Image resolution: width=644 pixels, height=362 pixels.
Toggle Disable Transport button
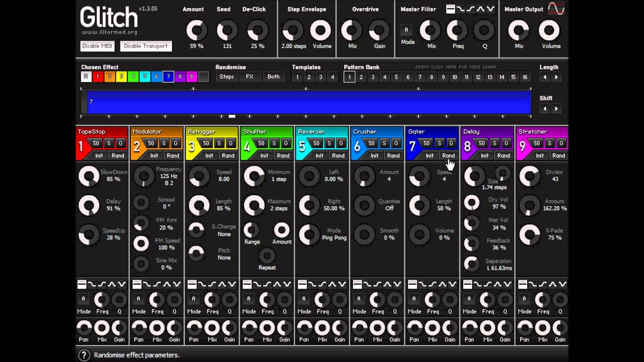pos(146,46)
